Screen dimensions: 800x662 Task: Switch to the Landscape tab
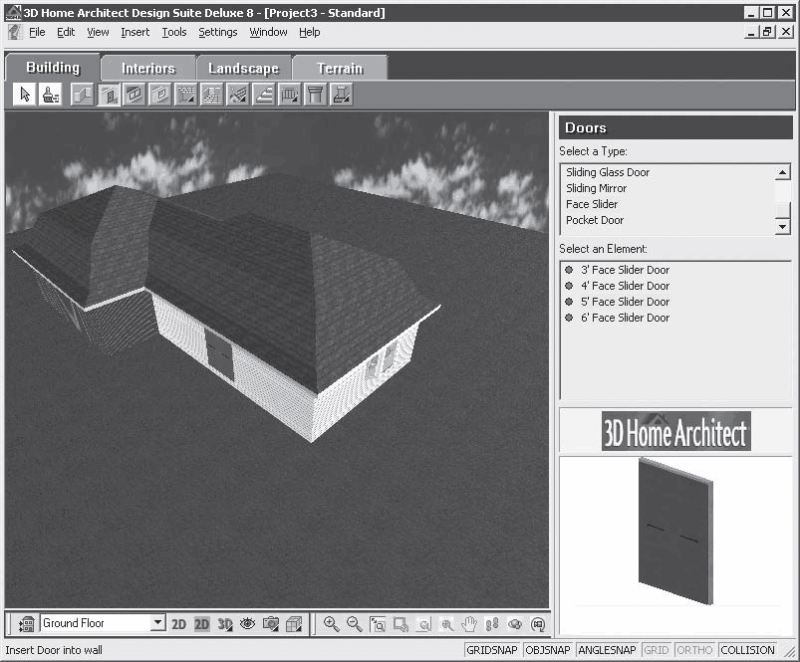(x=244, y=68)
